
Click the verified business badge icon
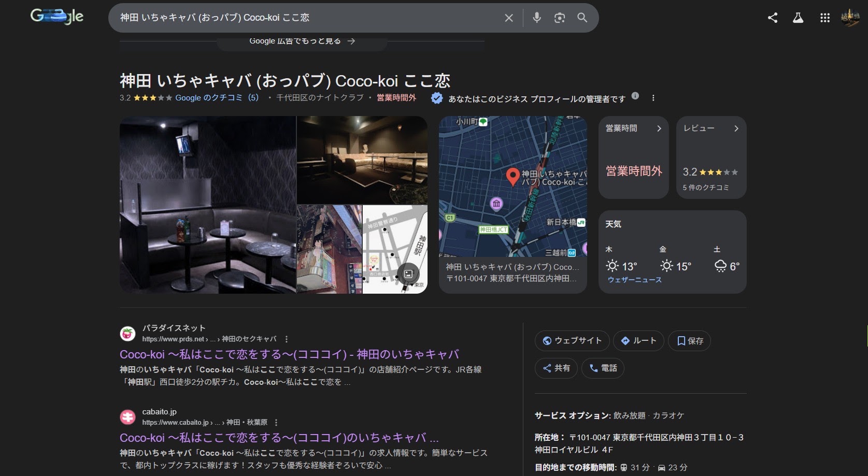coord(437,98)
